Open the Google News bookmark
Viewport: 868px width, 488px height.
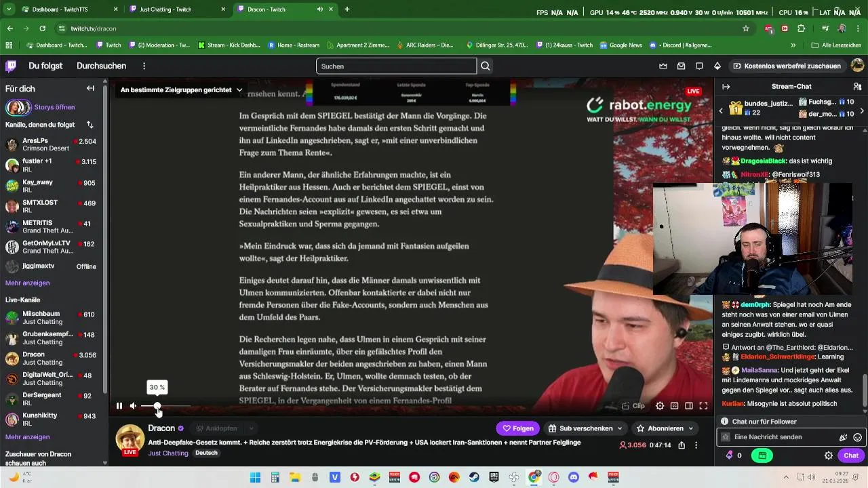[620, 45]
